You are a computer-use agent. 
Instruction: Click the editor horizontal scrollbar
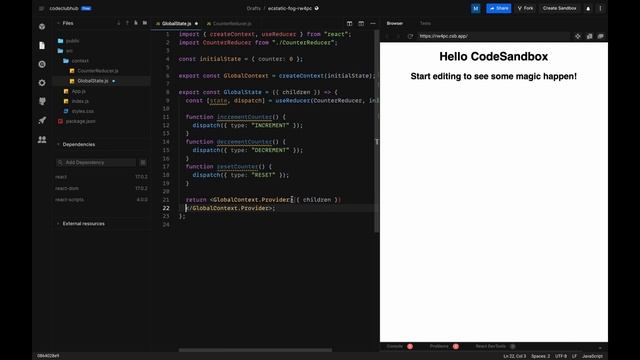click(x=255, y=350)
